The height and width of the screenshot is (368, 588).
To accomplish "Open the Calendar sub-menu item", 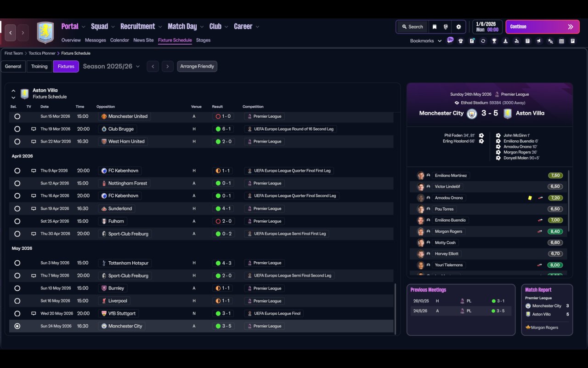I will [x=119, y=40].
